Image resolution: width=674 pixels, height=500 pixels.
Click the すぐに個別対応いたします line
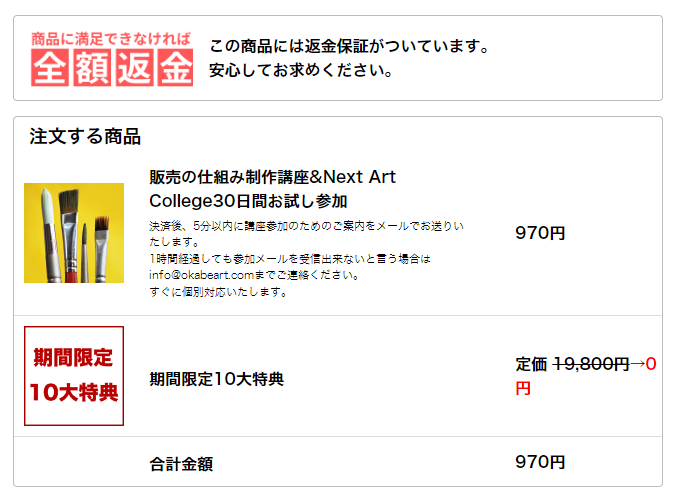(219, 292)
